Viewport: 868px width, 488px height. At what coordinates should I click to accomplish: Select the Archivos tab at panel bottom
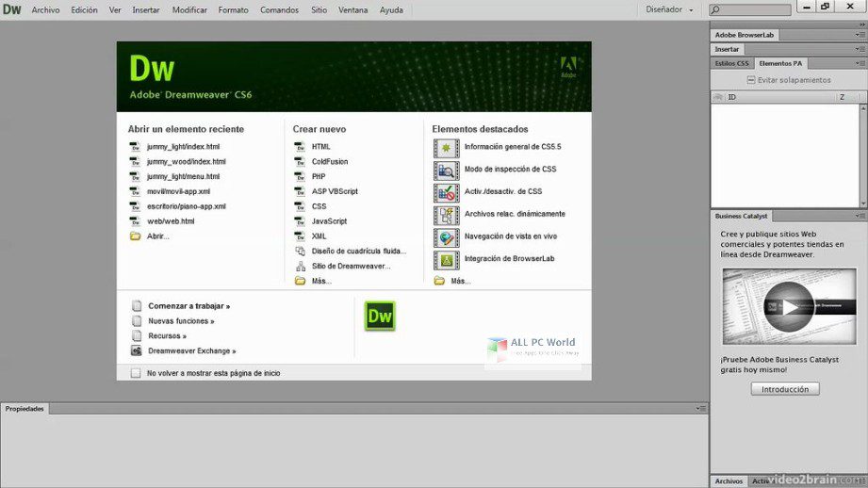729,481
